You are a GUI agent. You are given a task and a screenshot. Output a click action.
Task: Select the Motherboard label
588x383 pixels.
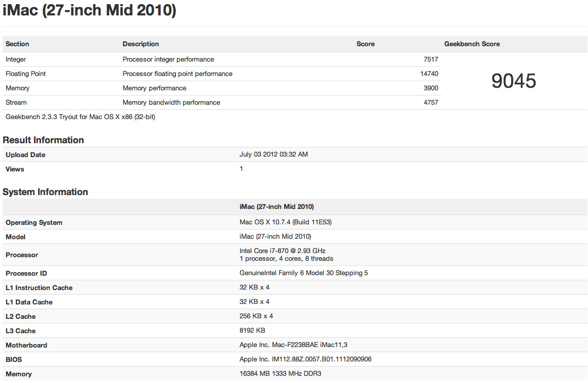[26, 345]
